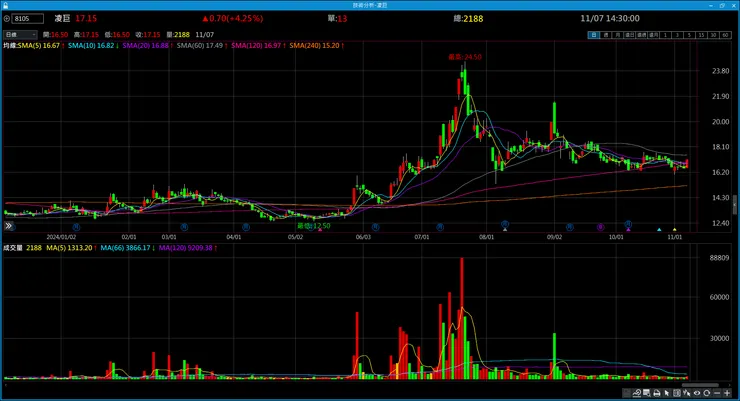Click the last price 17.15 in header
This screenshot has width=740, height=401.
86,18
